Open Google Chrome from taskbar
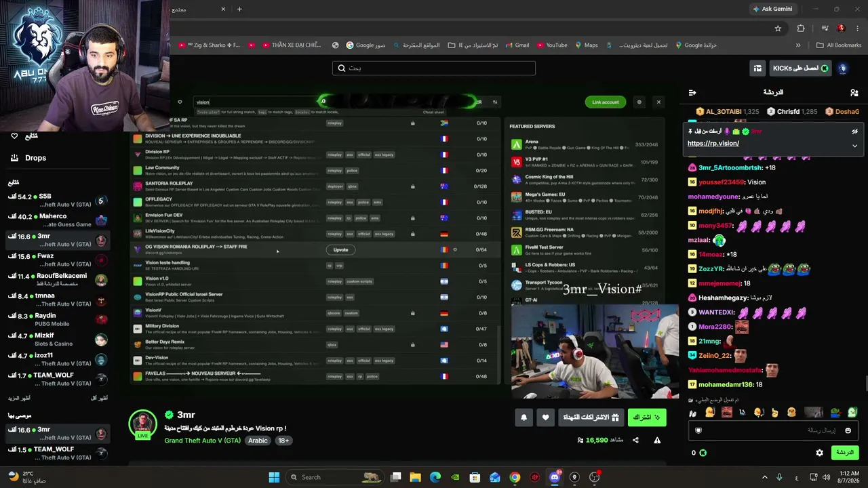868x488 pixels. (x=515, y=477)
